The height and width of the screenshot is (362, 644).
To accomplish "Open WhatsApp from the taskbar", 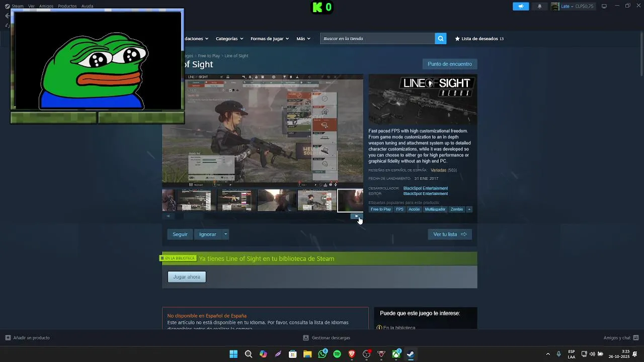I will pos(323,354).
